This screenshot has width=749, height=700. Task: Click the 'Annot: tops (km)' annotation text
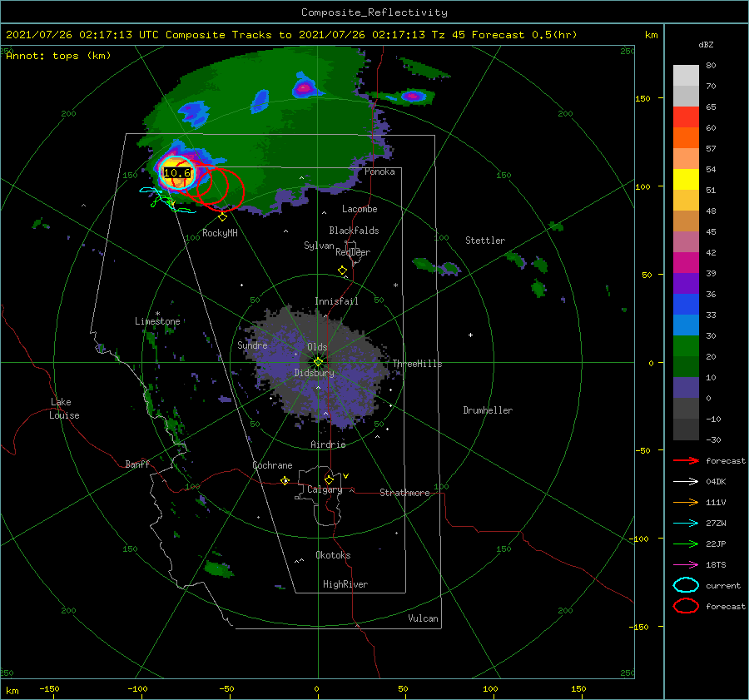click(x=58, y=56)
